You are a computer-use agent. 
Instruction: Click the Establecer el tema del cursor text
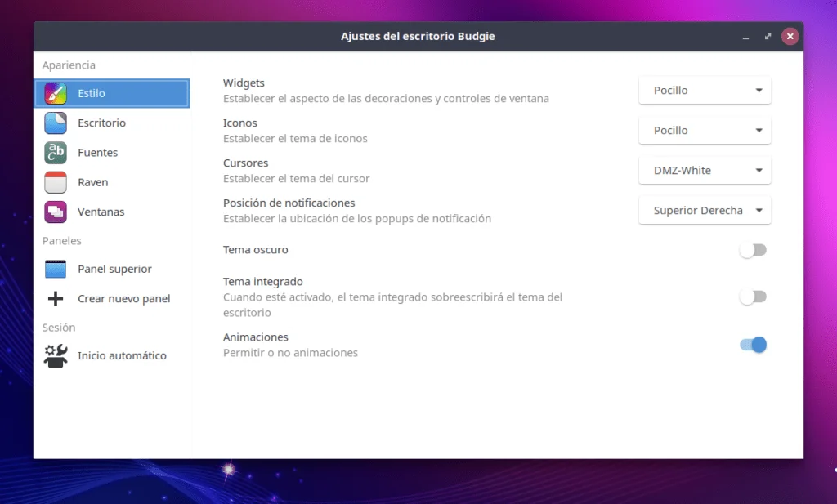(296, 178)
